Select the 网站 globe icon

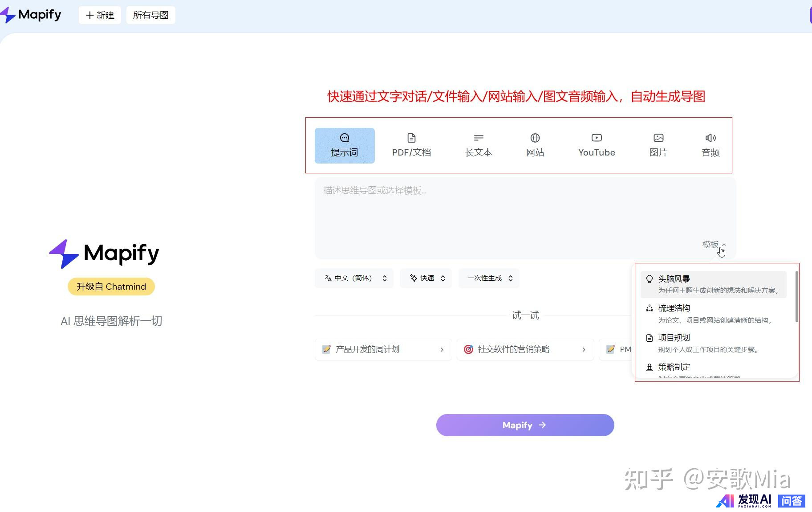tap(535, 138)
